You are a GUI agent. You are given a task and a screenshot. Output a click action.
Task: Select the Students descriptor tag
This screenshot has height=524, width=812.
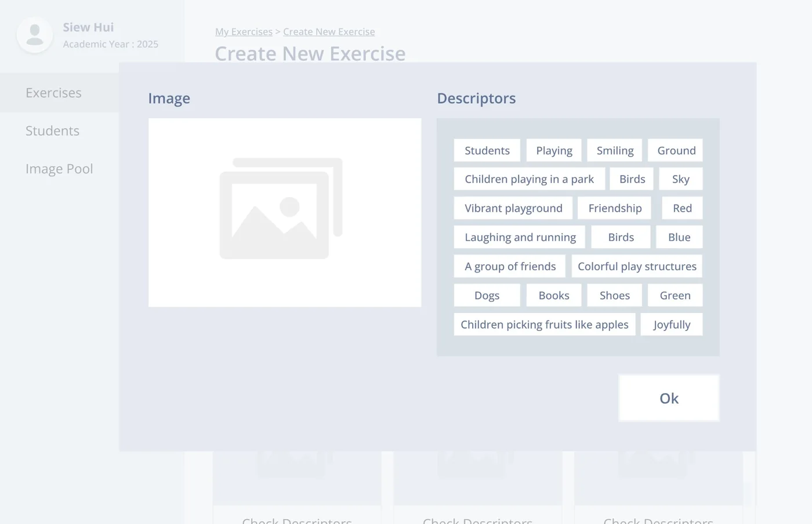click(487, 151)
